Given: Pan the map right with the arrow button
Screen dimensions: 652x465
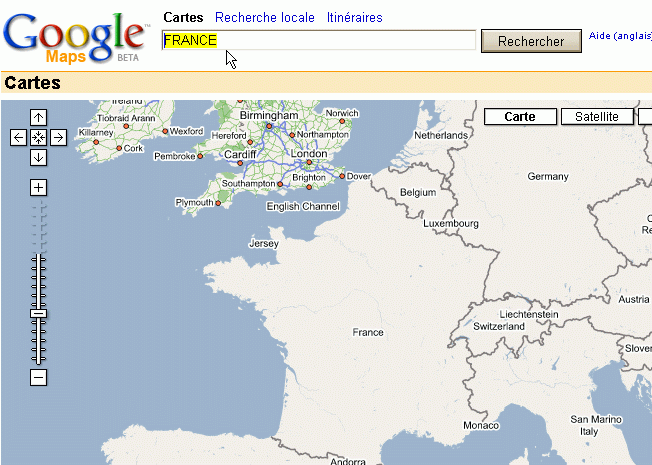Looking at the screenshot, I should click(59, 138).
